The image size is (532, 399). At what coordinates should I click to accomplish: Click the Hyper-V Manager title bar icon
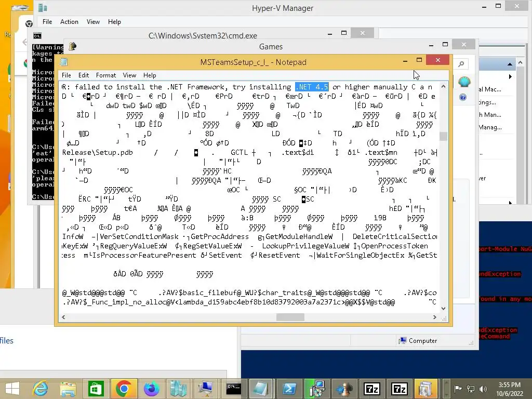tap(43, 8)
